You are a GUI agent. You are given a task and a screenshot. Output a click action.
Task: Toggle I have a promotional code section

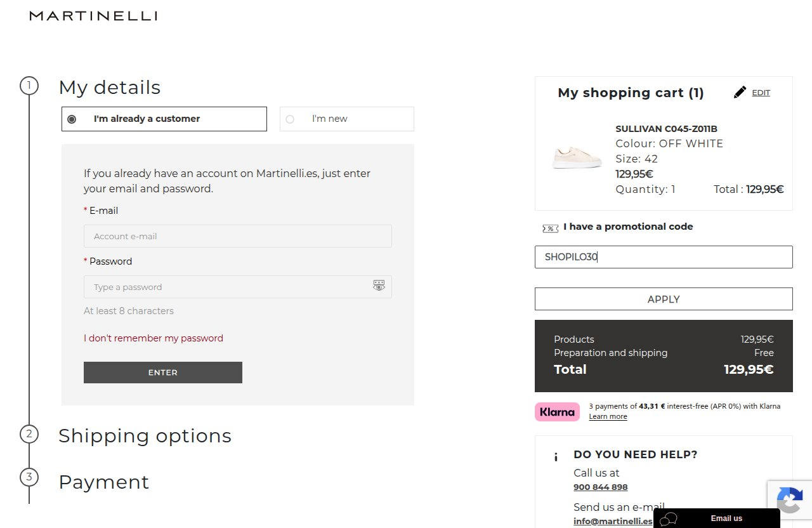pos(628,227)
